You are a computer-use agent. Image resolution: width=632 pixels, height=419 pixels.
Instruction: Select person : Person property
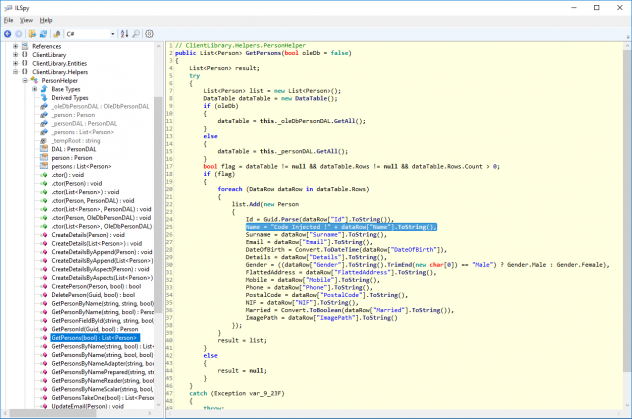coord(72,158)
